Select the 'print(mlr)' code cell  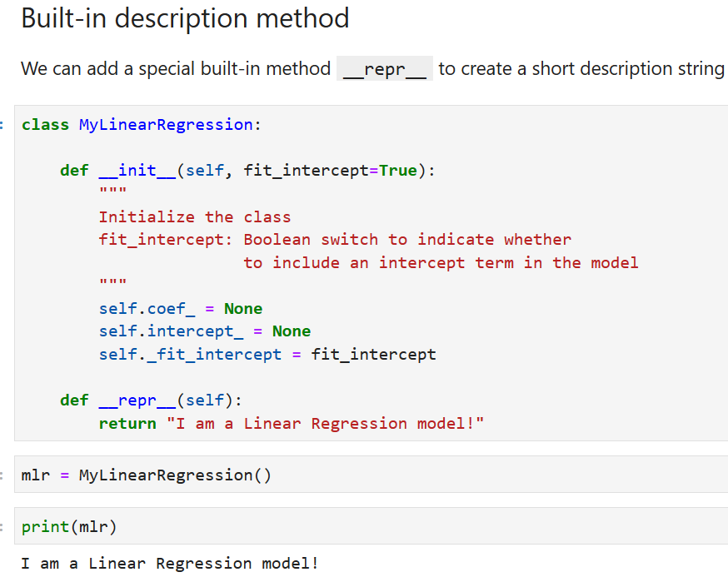(371, 526)
